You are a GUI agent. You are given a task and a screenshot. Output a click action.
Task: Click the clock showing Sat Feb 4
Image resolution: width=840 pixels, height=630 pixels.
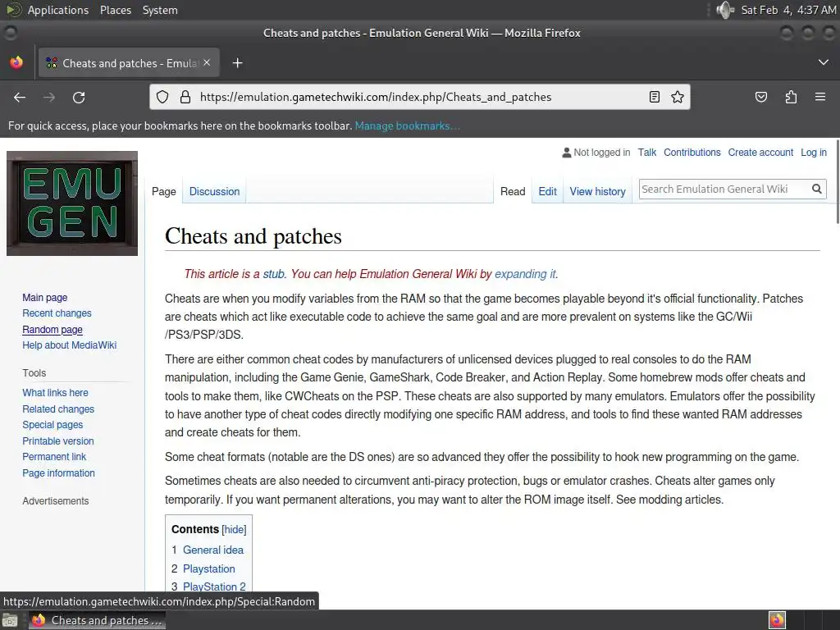coord(788,10)
